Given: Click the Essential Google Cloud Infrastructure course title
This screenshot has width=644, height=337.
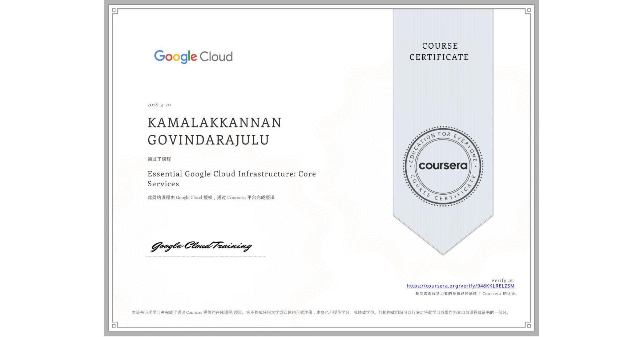Looking at the screenshot, I should pos(232,179).
